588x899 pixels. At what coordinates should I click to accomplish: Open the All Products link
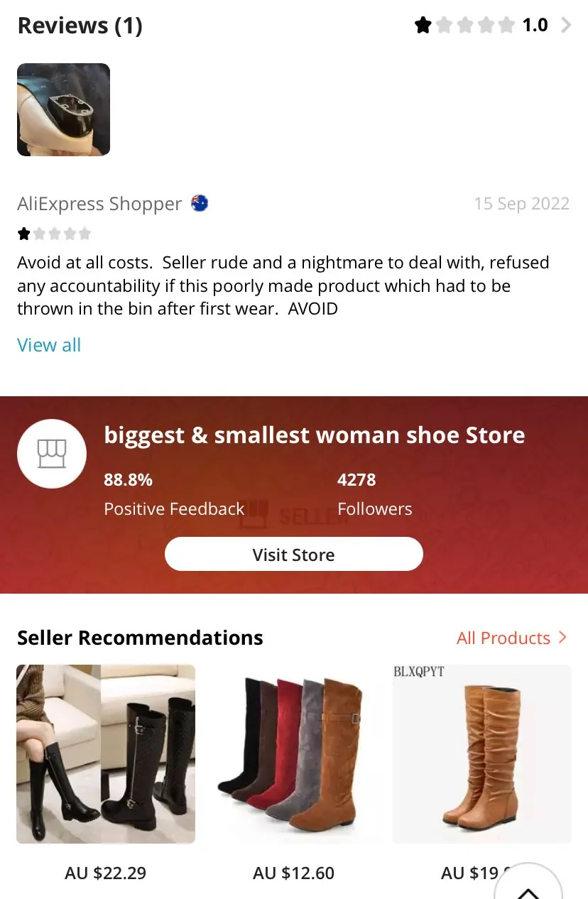click(x=503, y=638)
